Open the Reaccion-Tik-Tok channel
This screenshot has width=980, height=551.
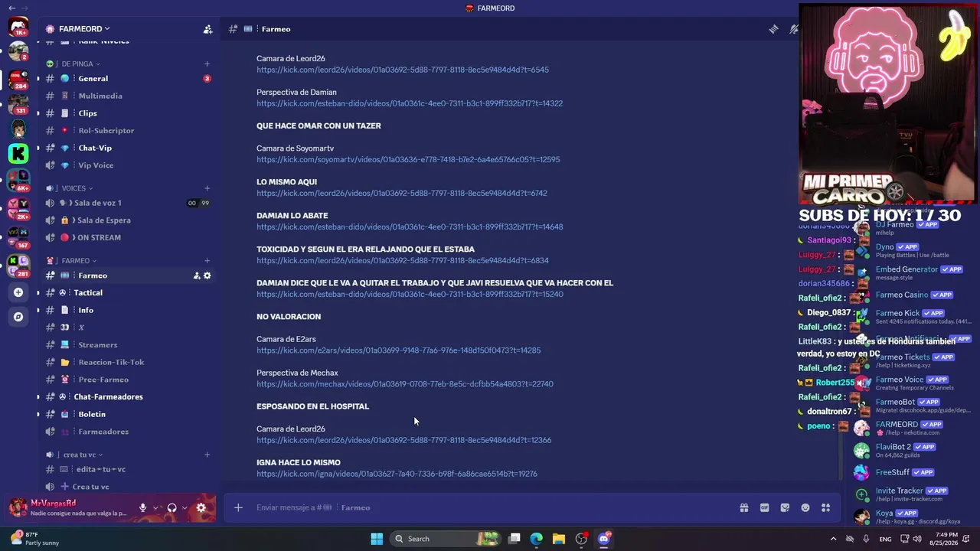coord(127,362)
